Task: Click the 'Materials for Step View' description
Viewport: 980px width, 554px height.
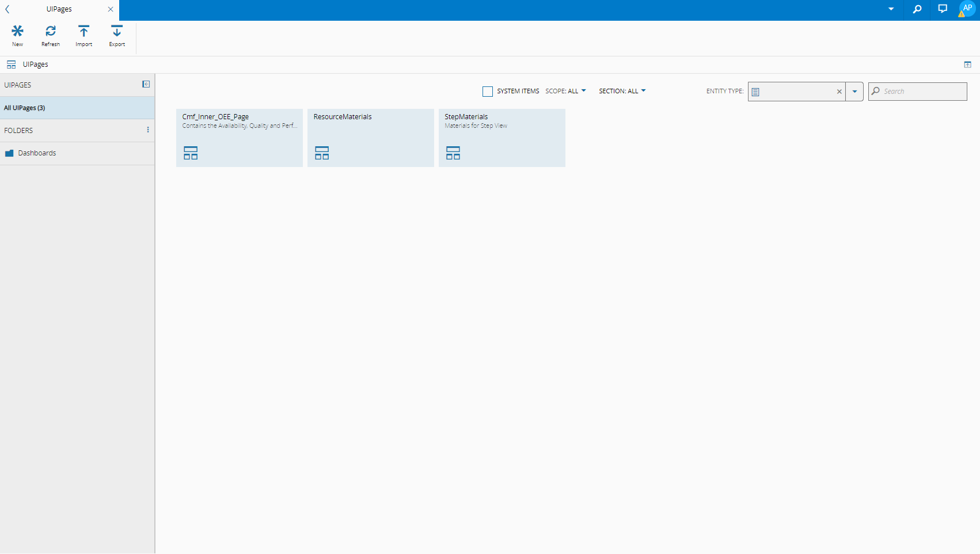Action: pyautogui.click(x=476, y=126)
